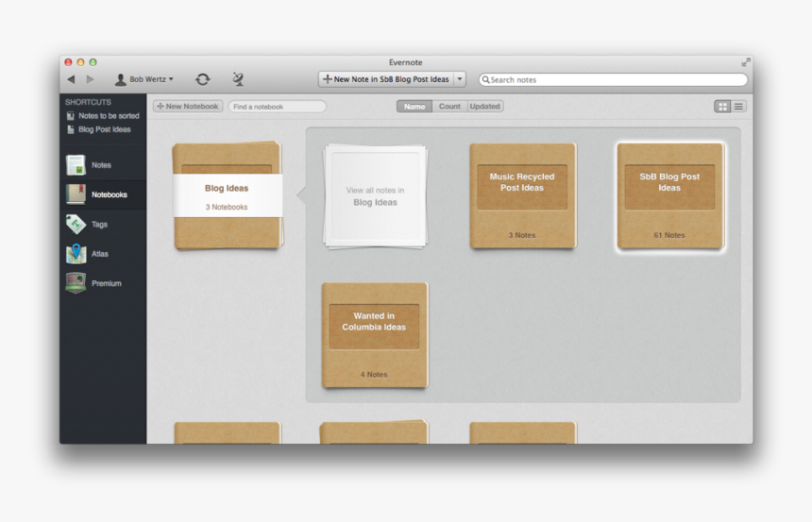Switch to grid view

click(x=722, y=107)
